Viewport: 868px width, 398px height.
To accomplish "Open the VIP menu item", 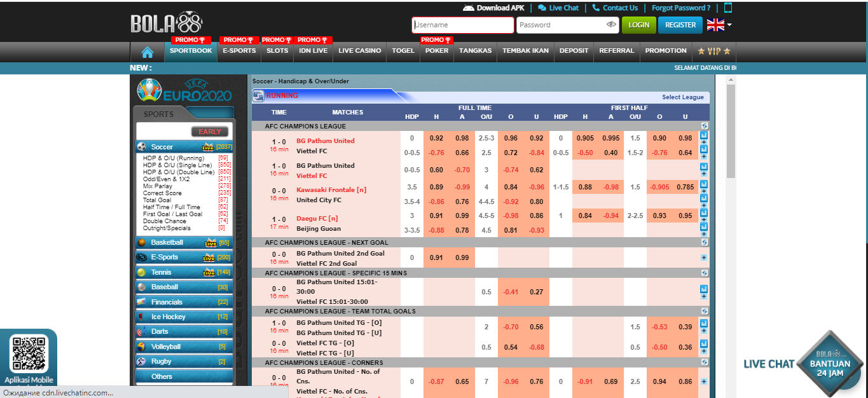I will tap(714, 51).
